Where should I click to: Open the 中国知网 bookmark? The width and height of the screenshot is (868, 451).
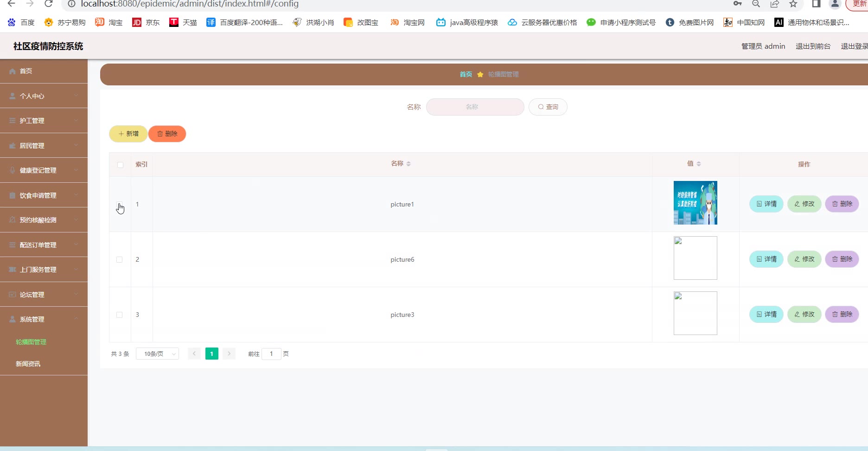744,22
